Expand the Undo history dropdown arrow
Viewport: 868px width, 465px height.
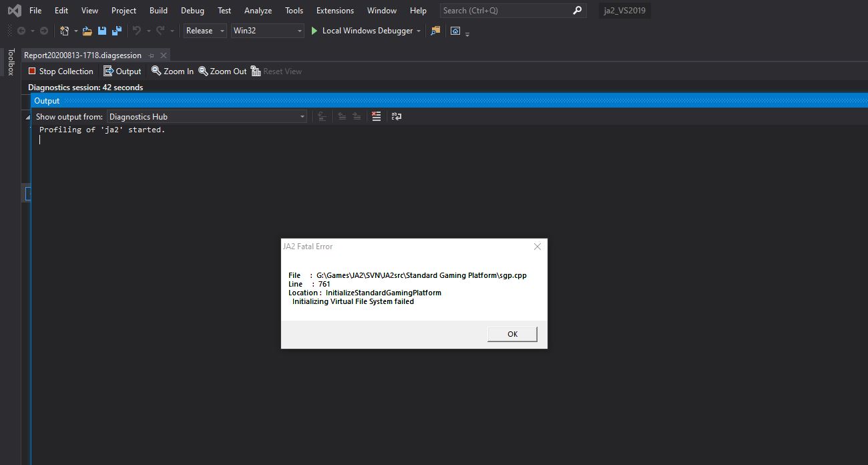pos(148,31)
